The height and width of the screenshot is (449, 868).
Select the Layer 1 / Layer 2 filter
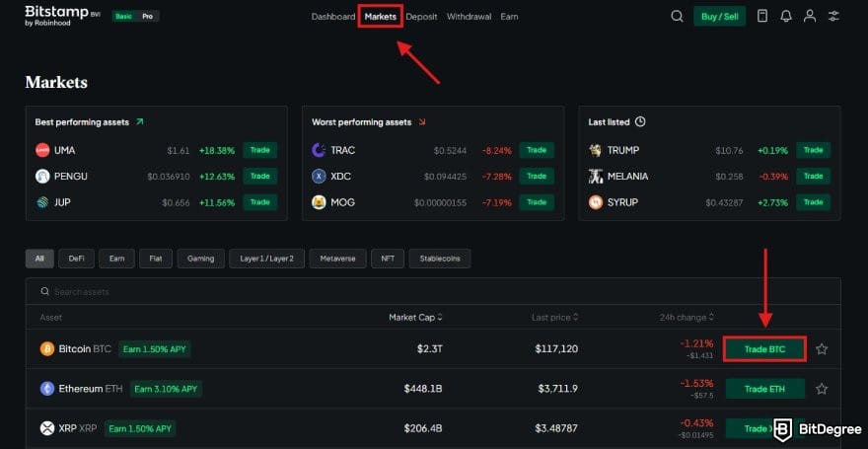click(267, 259)
